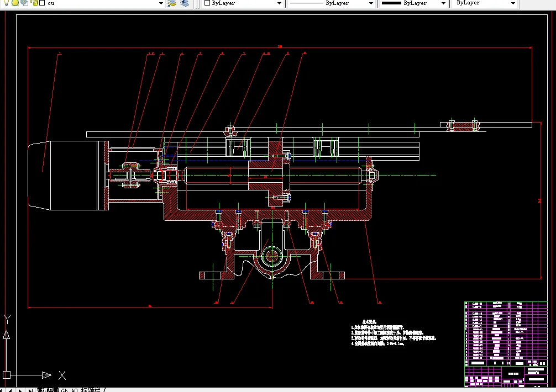Screen dimensions: 556x392
Task: Jump to last layout tab arrow
Action: click(x=30, y=390)
